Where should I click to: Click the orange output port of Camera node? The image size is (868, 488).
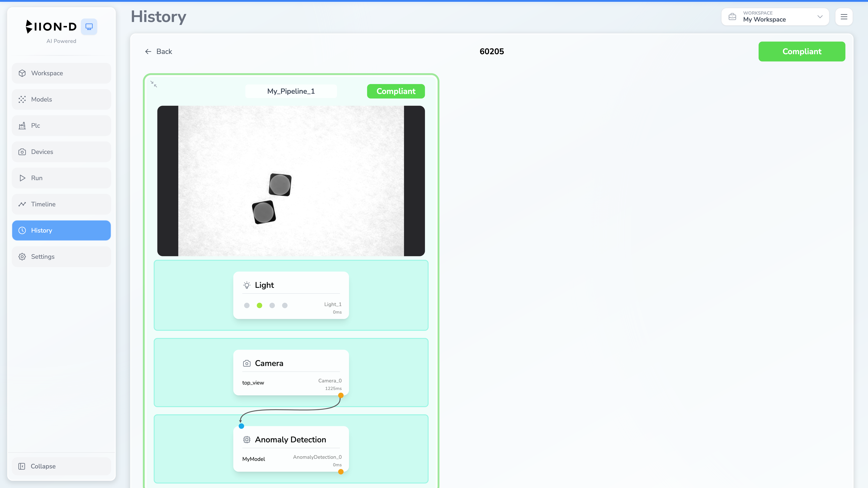click(x=341, y=395)
